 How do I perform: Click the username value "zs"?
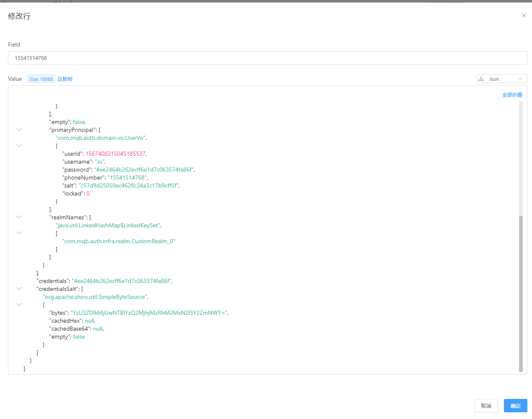pyautogui.click(x=100, y=162)
